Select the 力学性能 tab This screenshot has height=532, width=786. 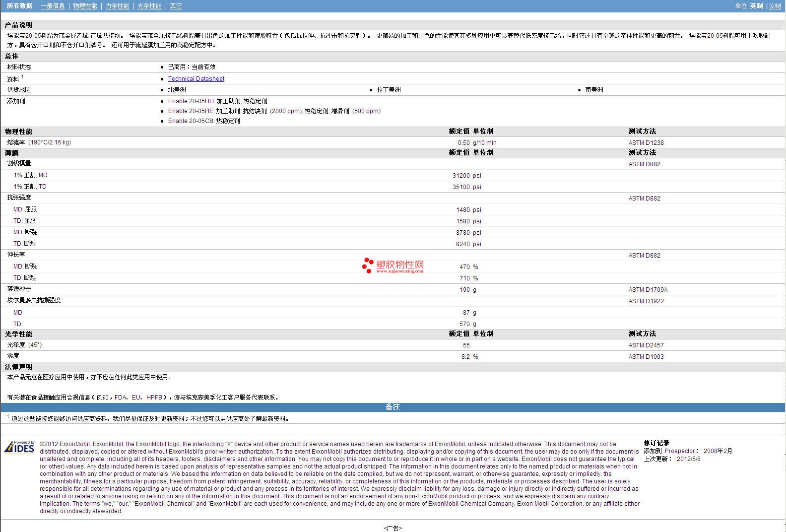click(117, 6)
